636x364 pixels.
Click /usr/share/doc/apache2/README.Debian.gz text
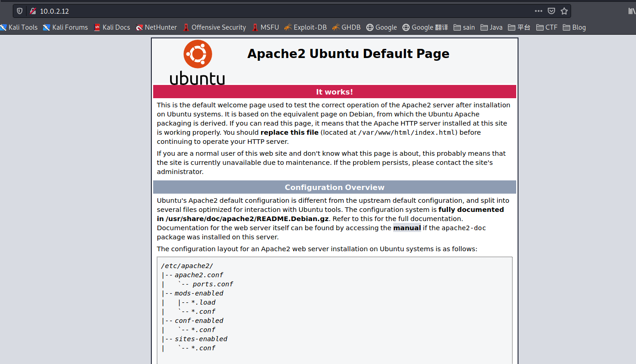pyautogui.click(x=247, y=219)
